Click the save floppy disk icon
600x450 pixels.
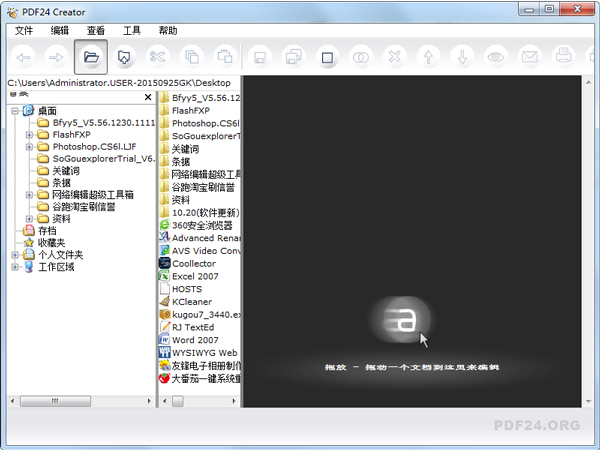[x=260, y=57]
